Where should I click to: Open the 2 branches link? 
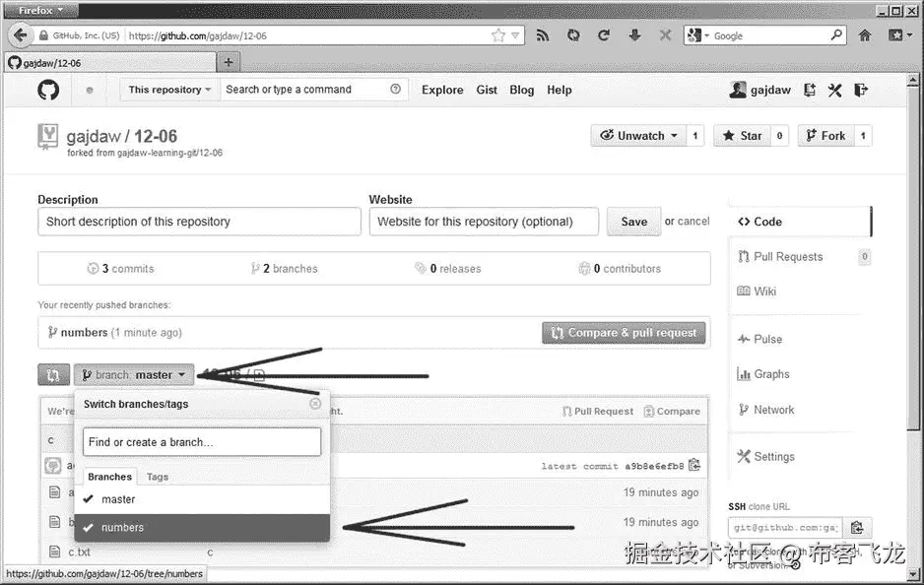click(284, 269)
